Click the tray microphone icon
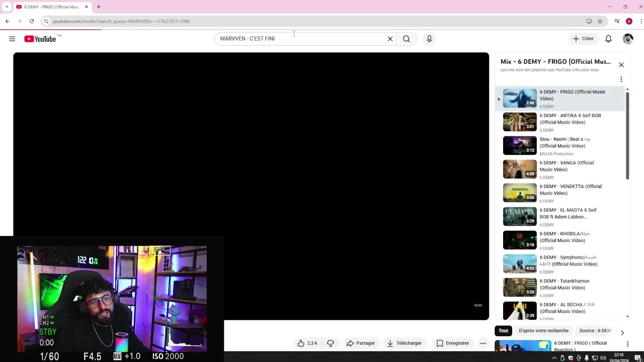 tap(587, 358)
